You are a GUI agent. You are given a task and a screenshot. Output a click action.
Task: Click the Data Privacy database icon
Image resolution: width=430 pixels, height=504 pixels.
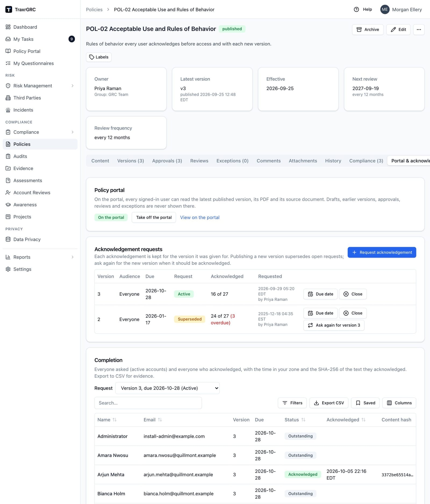[x=8, y=239]
